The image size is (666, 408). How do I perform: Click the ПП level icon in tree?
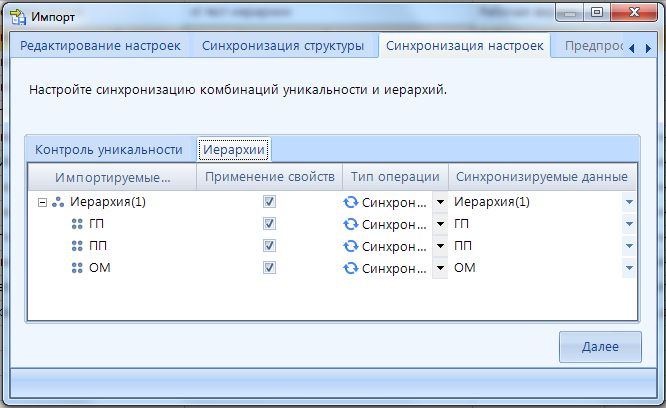point(78,246)
